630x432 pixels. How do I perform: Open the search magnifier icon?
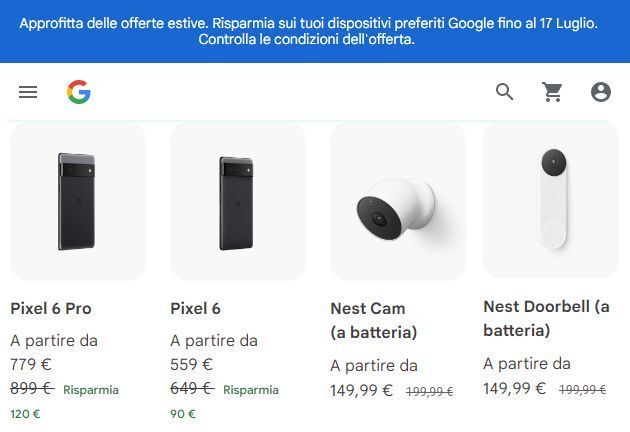(505, 92)
